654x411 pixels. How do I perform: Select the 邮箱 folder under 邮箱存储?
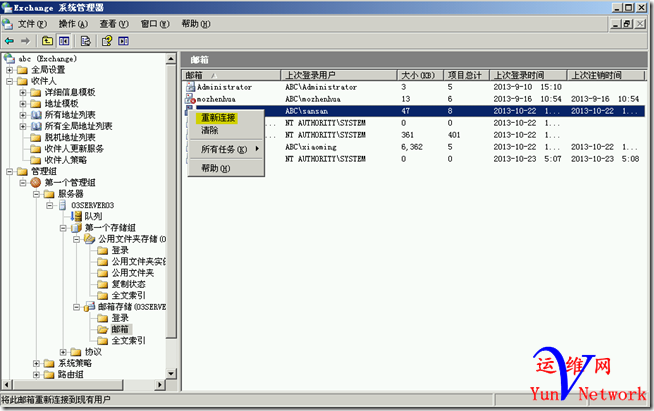click(120, 329)
